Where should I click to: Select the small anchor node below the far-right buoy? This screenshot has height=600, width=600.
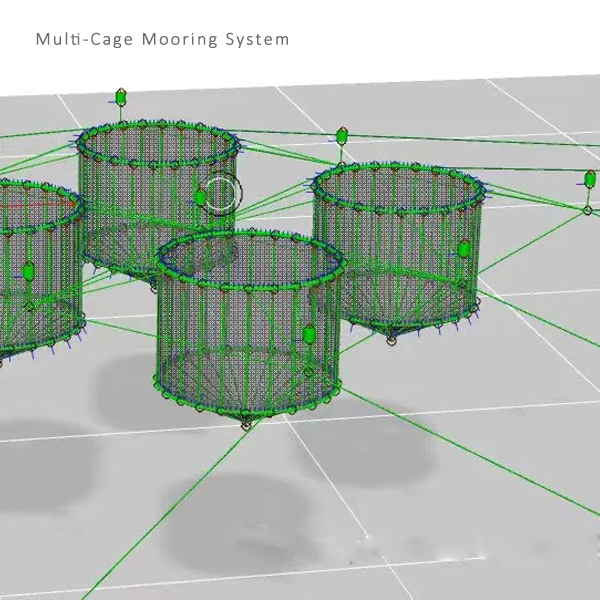pos(587,209)
